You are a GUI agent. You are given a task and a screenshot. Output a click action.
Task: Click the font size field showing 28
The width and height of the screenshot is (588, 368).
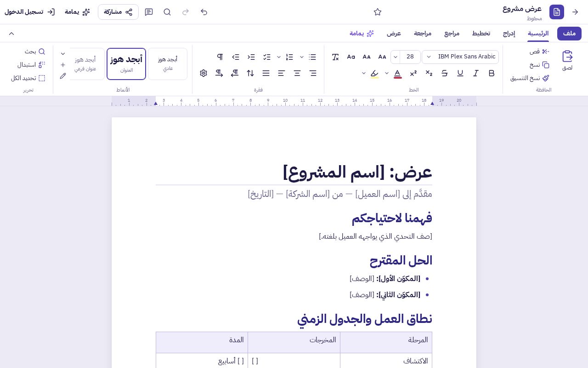point(410,57)
